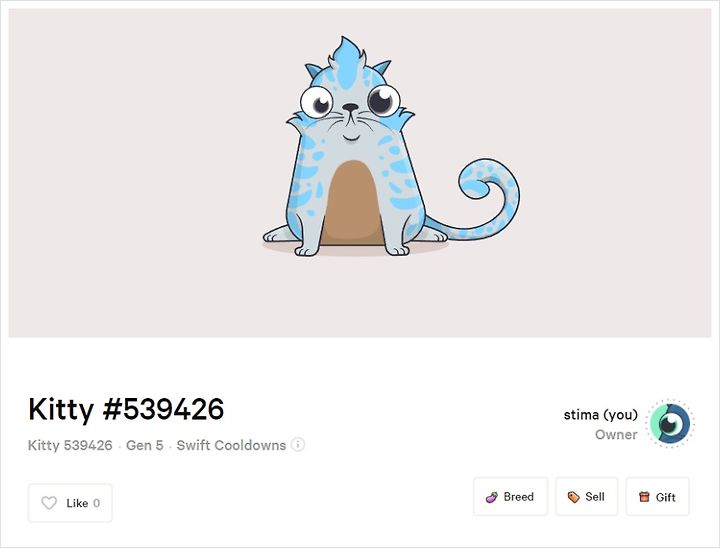Screen dimensions: 720x548
Task: Click the like count number 0
Action: pyautogui.click(x=96, y=503)
